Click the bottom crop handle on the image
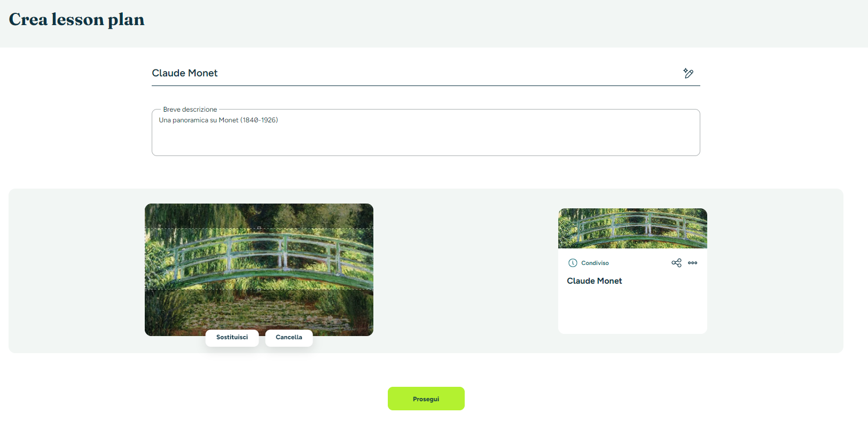The width and height of the screenshot is (868, 421). click(259, 290)
